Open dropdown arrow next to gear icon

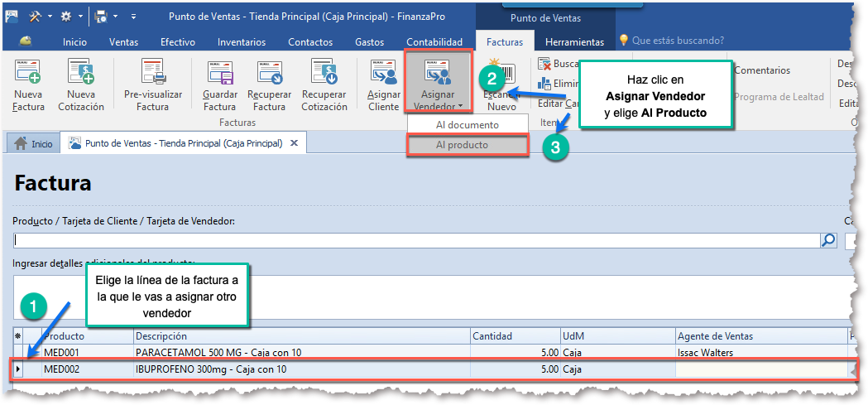point(80,17)
